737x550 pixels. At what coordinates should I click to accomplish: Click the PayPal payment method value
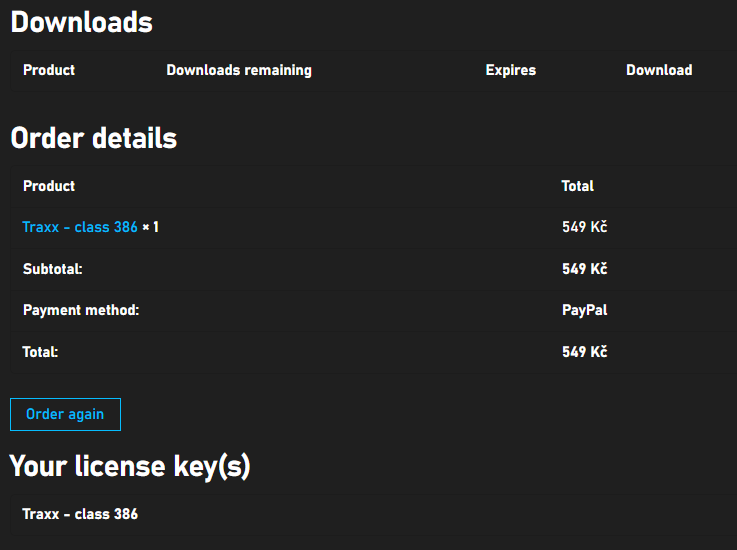(x=584, y=310)
